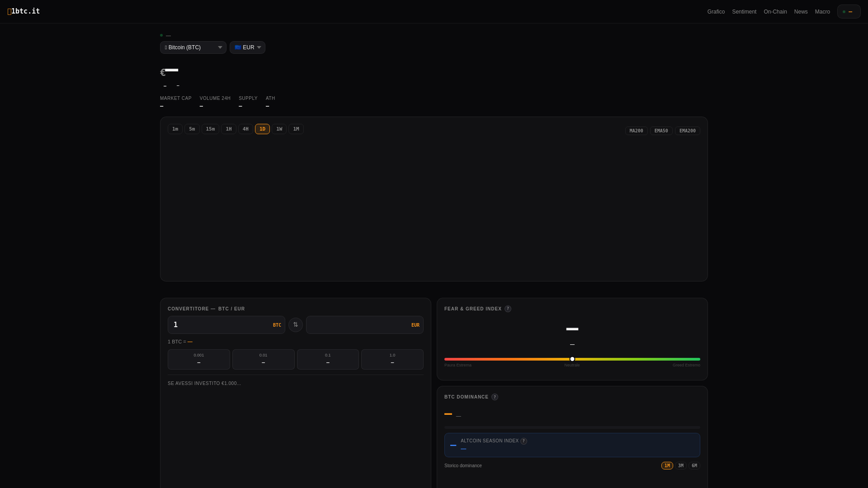This screenshot has height=488, width=868.
Task: Select the 1m chart timeframe
Action: (175, 129)
